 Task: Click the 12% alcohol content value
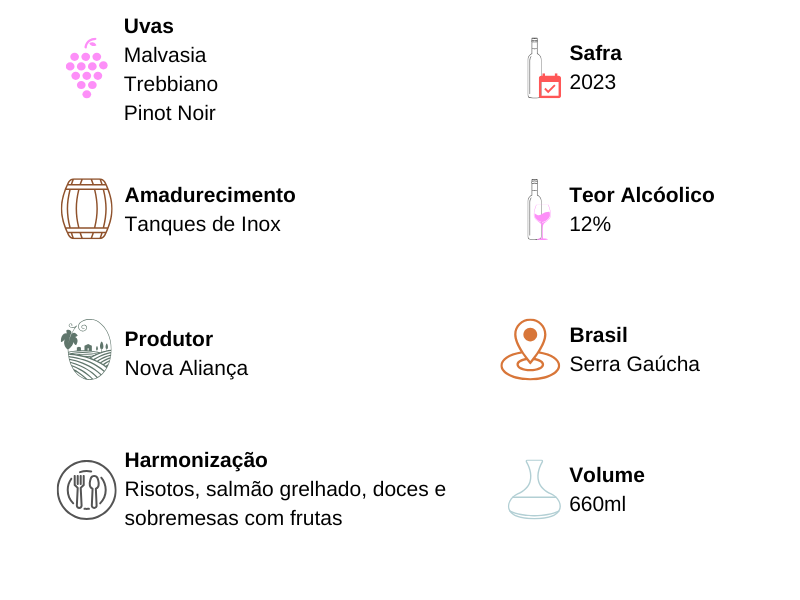[x=590, y=224]
